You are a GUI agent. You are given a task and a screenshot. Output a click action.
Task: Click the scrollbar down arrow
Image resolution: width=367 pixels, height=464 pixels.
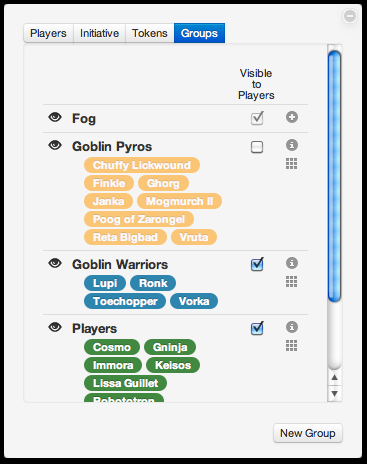click(335, 394)
